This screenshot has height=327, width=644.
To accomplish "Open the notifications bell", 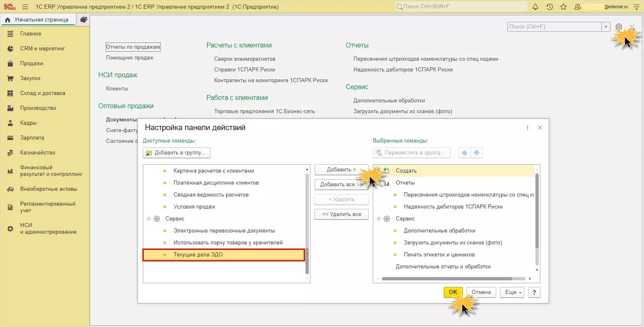I will tap(535, 7).
